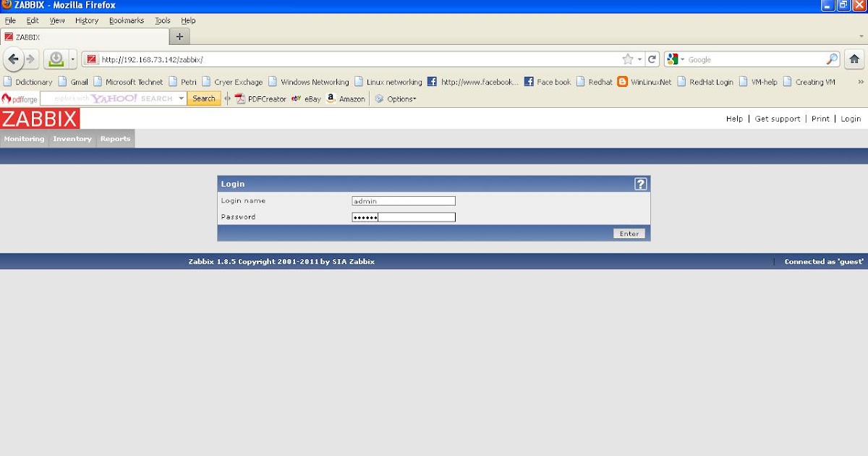This screenshot has height=456, width=868.
Task: Reload the page with the refresh icon
Action: point(652,59)
